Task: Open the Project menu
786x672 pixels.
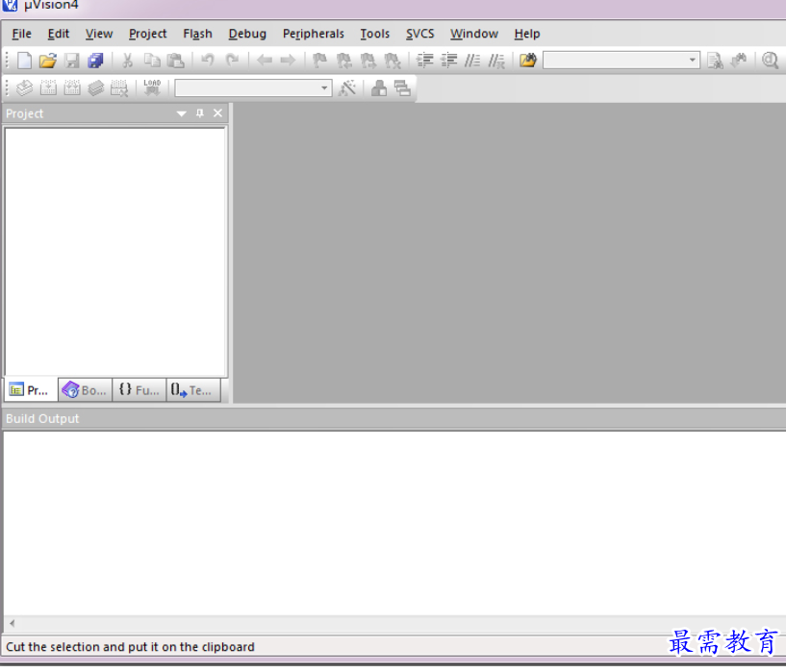Action: point(147,34)
